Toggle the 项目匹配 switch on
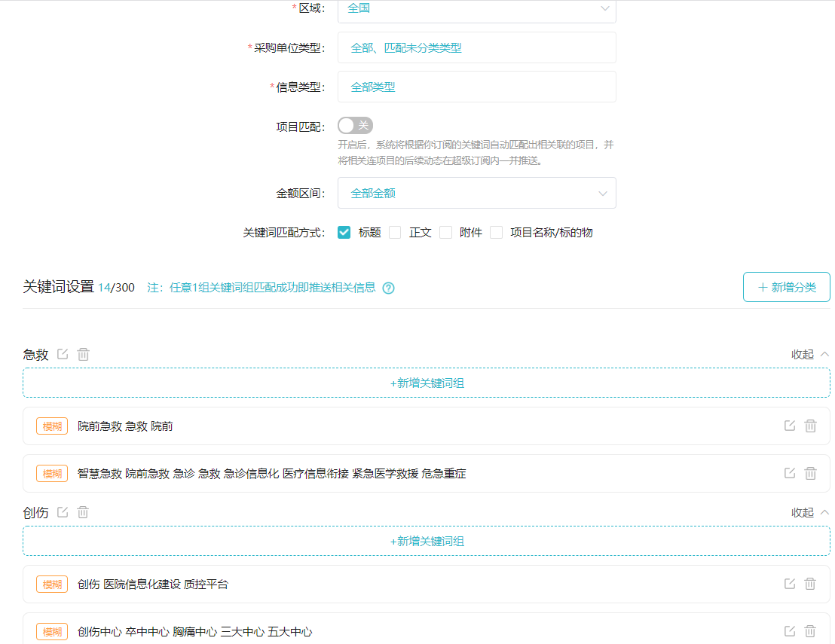The width and height of the screenshot is (835, 644). coord(355,126)
